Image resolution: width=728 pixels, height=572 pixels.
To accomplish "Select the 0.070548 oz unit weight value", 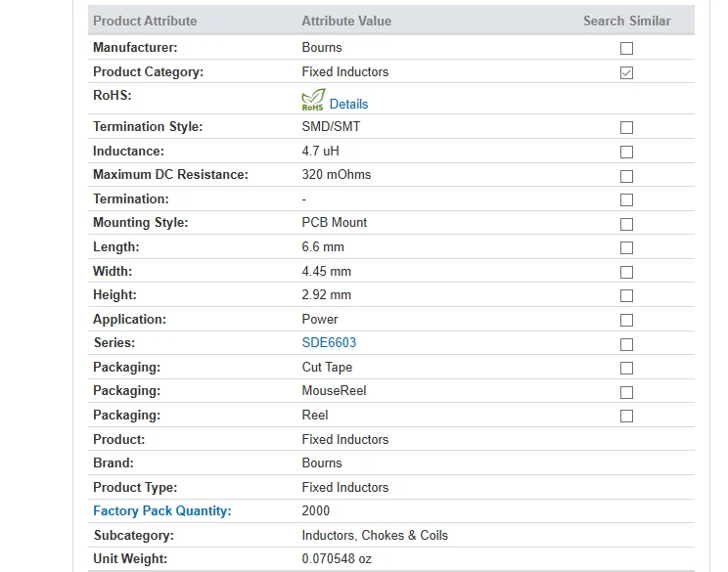I will pyautogui.click(x=337, y=558).
